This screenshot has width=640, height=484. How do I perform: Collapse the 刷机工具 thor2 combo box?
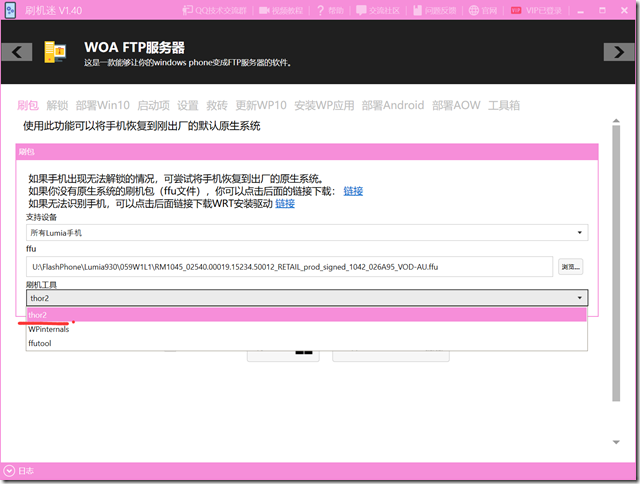580,298
